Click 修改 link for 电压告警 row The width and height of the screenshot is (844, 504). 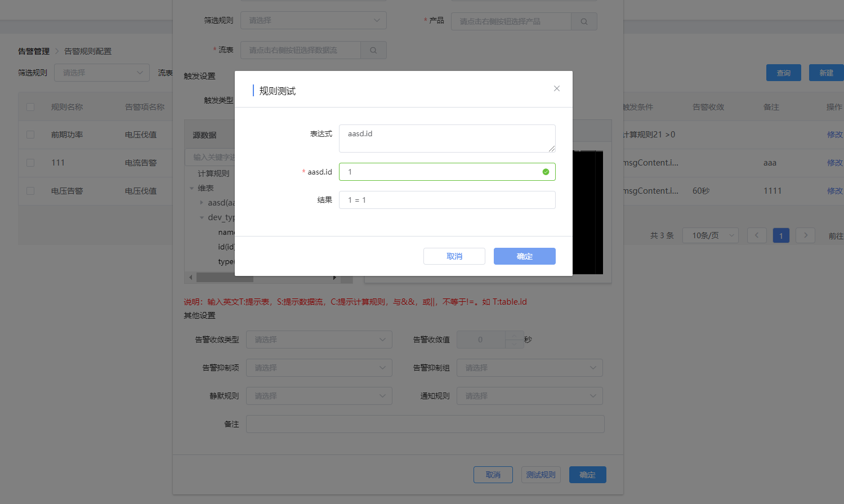click(x=834, y=191)
